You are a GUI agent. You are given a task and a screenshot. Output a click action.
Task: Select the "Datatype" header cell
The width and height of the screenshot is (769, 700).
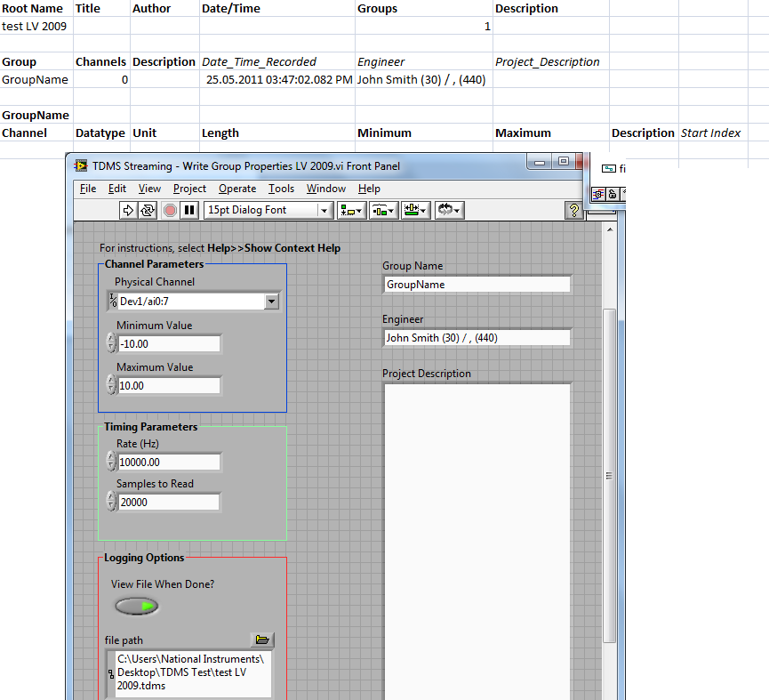(x=101, y=133)
